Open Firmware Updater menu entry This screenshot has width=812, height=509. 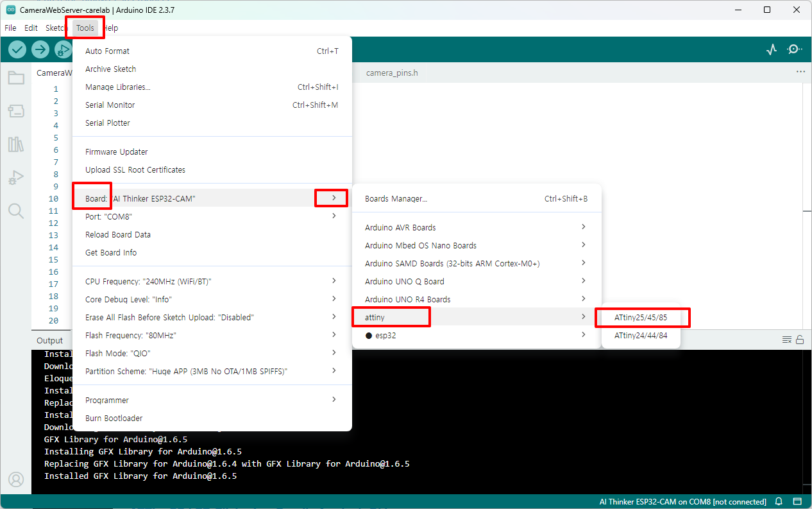click(x=212, y=151)
